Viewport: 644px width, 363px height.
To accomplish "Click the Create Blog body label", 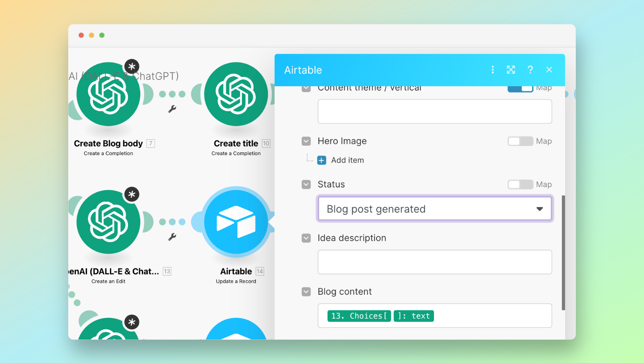I will coord(108,144).
